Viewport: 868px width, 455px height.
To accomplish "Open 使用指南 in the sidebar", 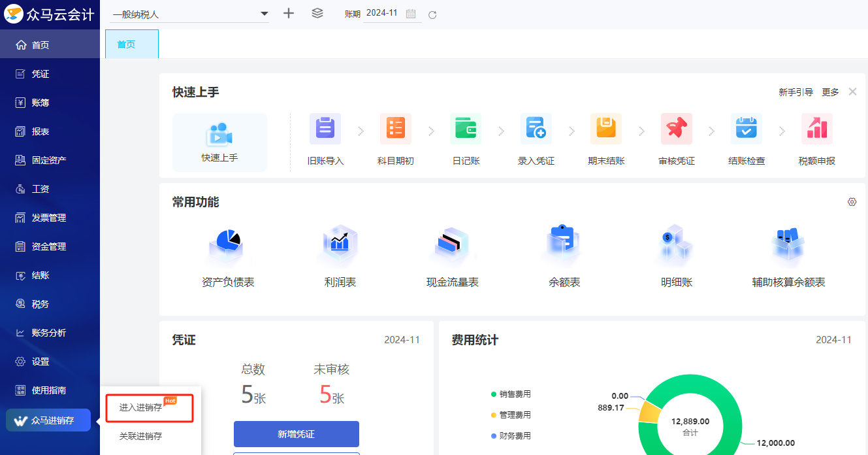I will point(50,390).
